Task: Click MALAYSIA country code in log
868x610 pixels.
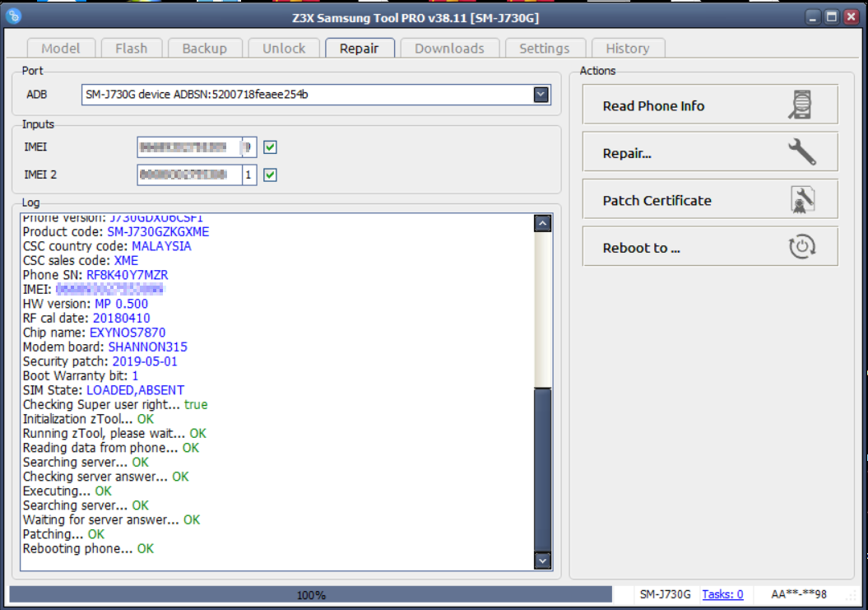Action: click(161, 246)
